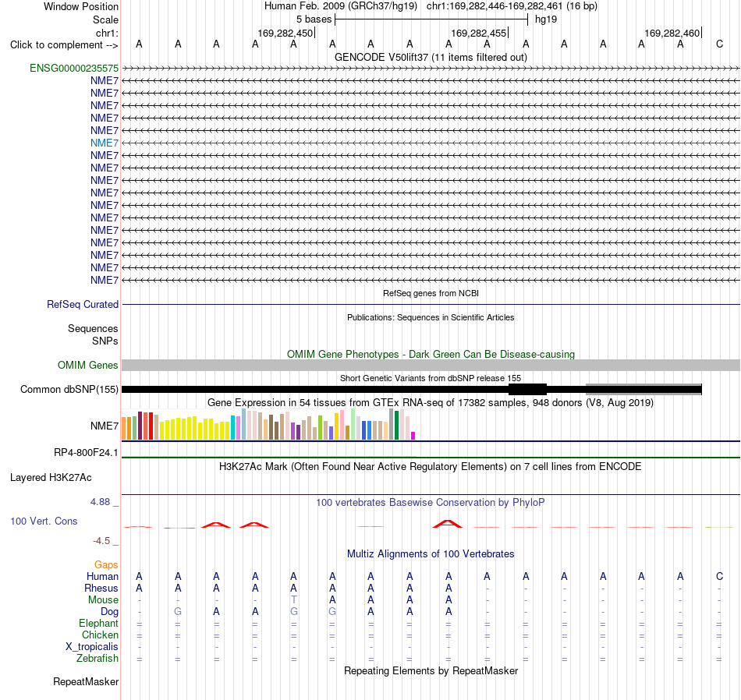Click the 4.88 PhyloP scale value

pyautogui.click(x=100, y=502)
